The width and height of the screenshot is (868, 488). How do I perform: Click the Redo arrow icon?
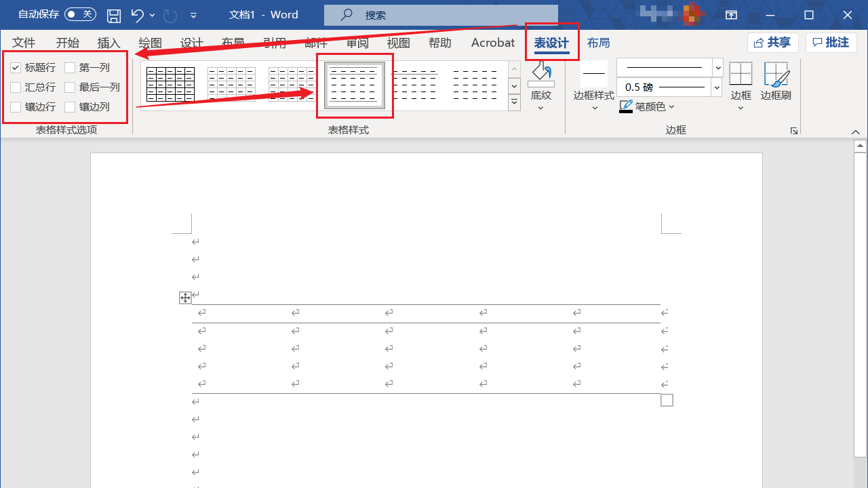(x=170, y=15)
